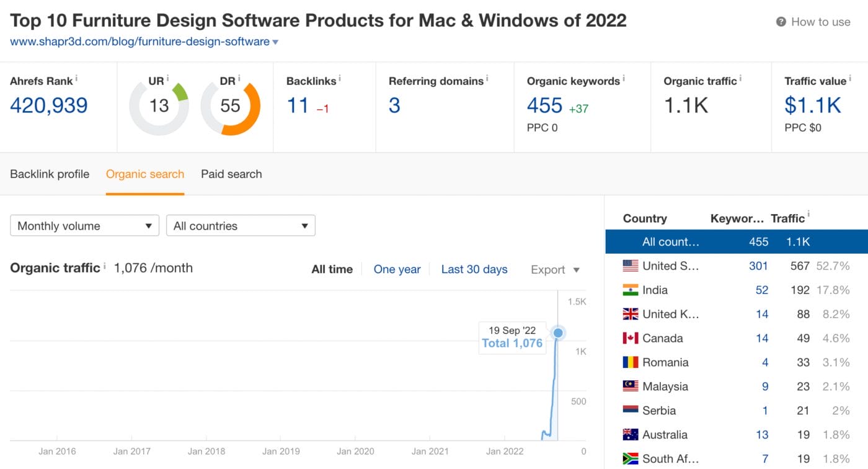Switch to the Paid search tab

coord(231,174)
